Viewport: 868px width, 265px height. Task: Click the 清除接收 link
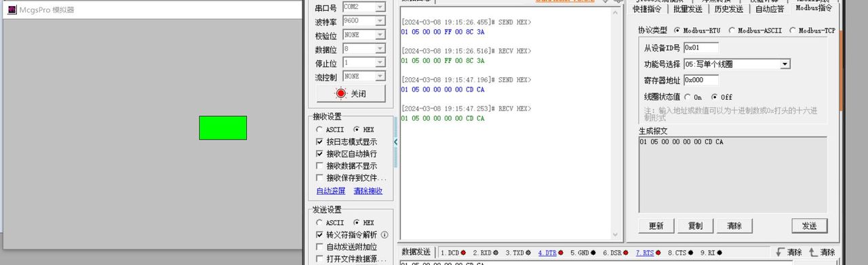point(368,191)
